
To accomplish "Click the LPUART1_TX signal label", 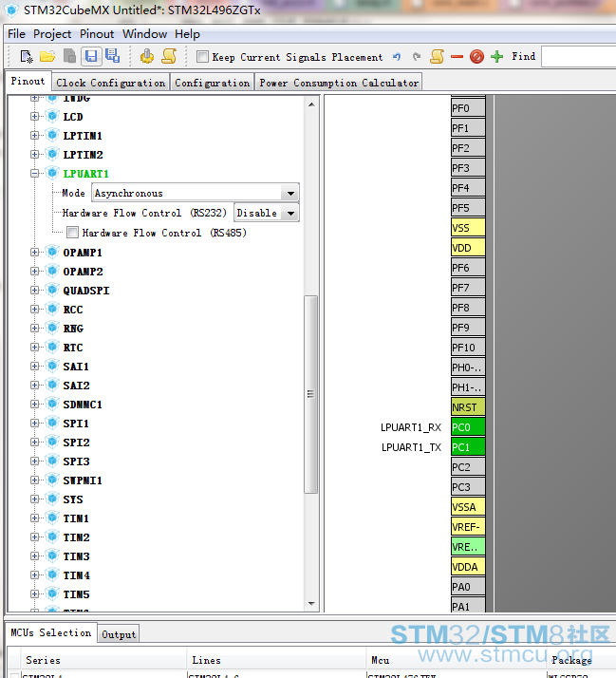I will [411, 447].
